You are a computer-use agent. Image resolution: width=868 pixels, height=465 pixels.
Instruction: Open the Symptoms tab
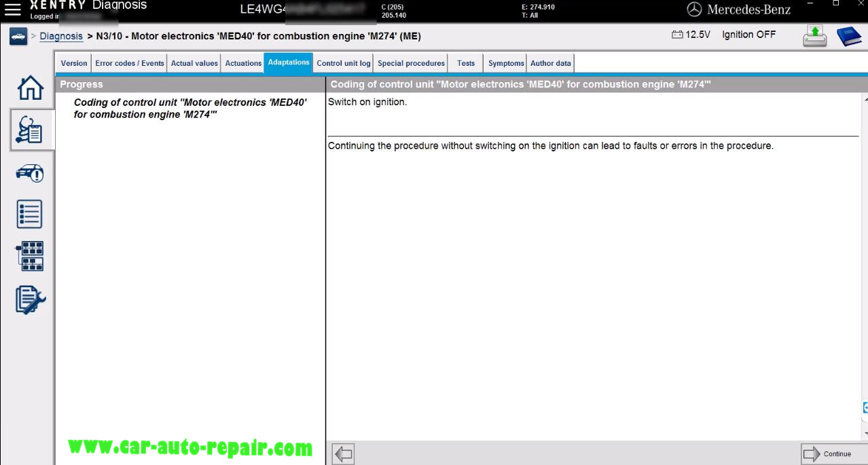coord(506,63)
